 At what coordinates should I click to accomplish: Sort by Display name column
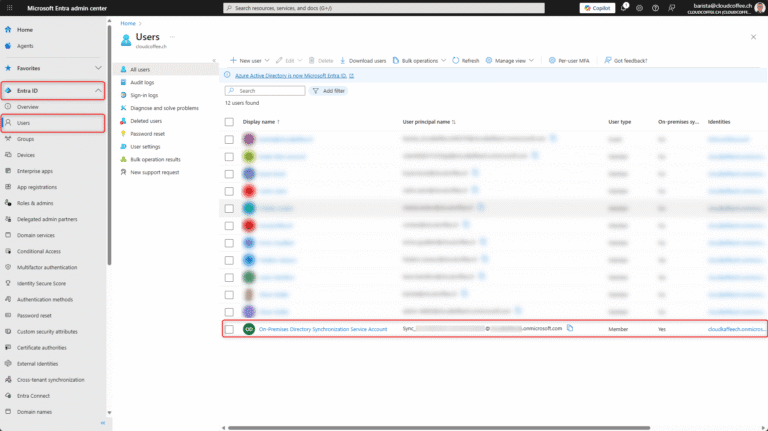(x=261, y=122)
